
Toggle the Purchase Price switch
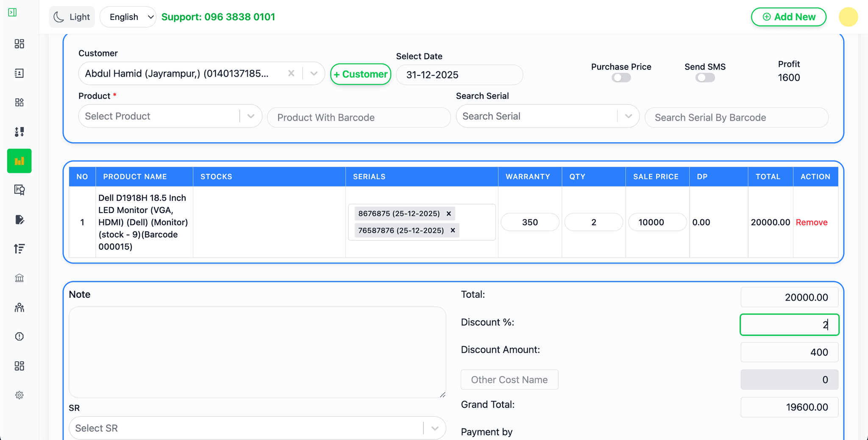click(x=621, y=78)
